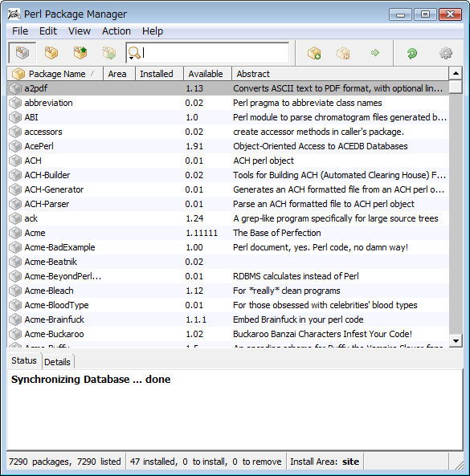Image resolution: width=470 pixels, height=476 pixels.
Task: Click available version 1.11111
Action: click(x=202, y=233)
